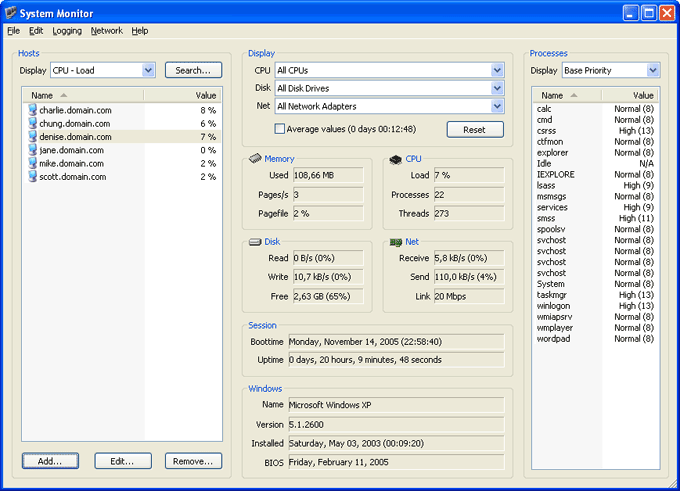680x491 pixels.
Task: Select the ctfmon process row
Action: pos(595,142)
